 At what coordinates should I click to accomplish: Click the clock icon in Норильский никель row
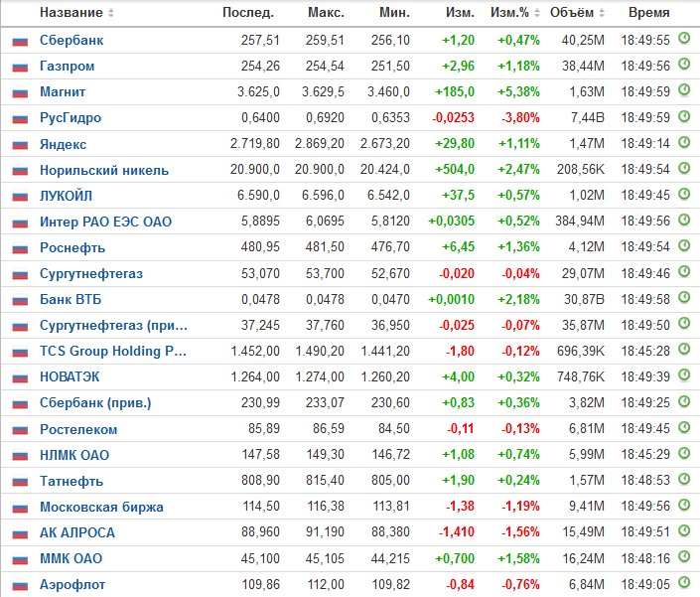tap(684, 168)
